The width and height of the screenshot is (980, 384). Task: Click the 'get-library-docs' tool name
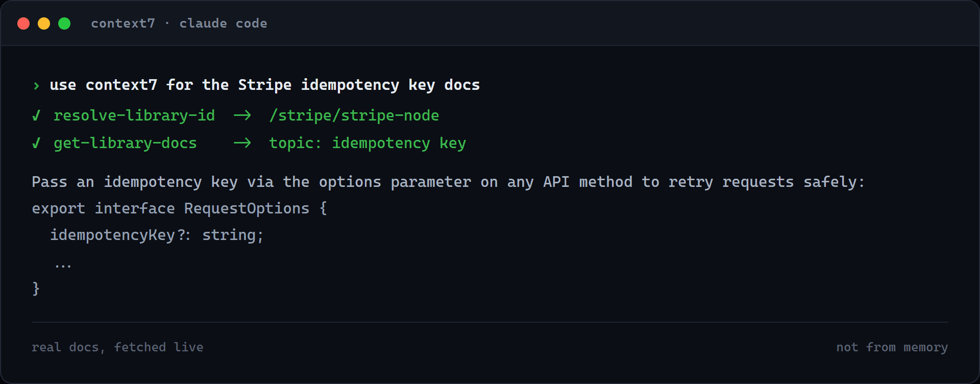pyautogui.click(x=125, y=143)
